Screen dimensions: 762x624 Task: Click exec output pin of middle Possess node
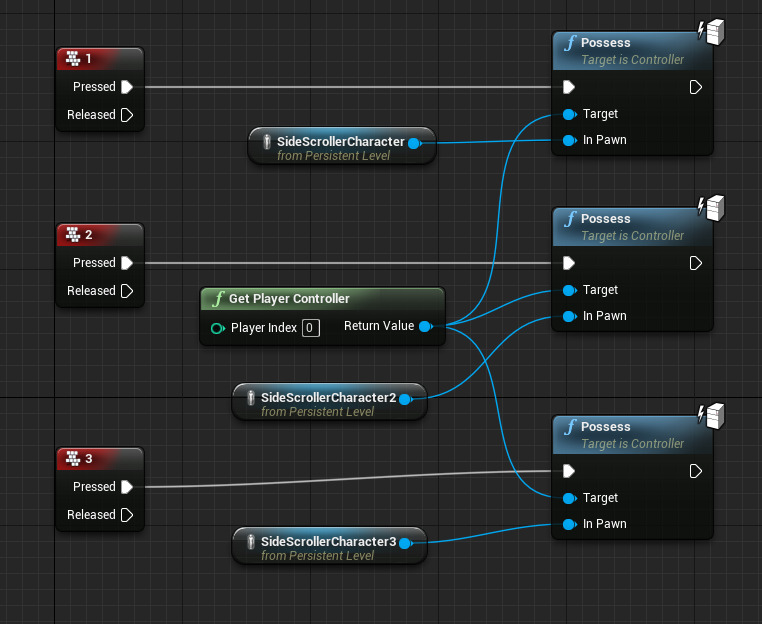click(x=695, y=263)
